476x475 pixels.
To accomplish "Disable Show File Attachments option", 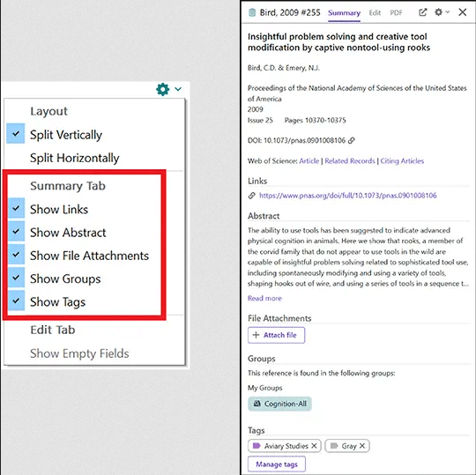I will (x=17, y=255).
